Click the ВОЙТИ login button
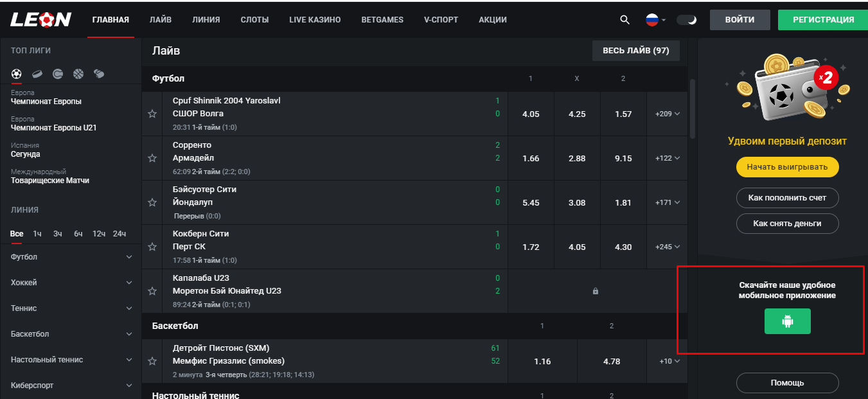This screenshot has width=868, height=399. point(740,20)
